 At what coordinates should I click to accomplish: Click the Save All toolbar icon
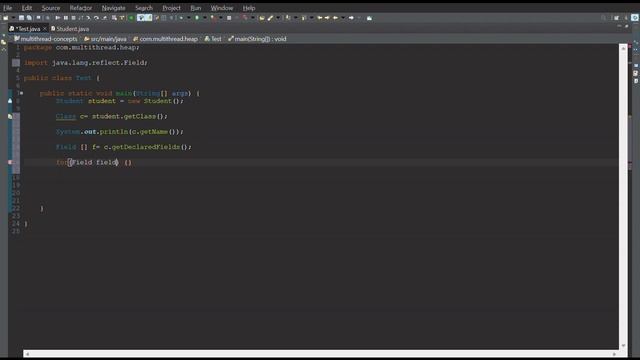29,18
